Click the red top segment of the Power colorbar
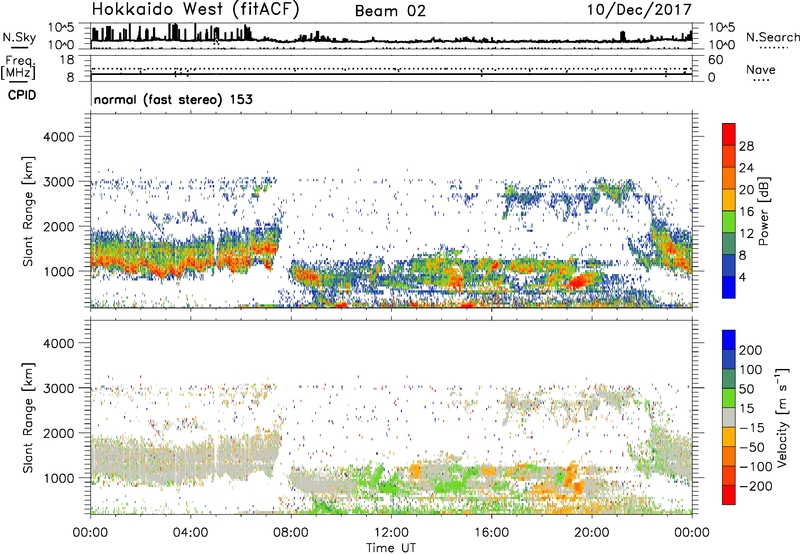 tap(729, 134)
